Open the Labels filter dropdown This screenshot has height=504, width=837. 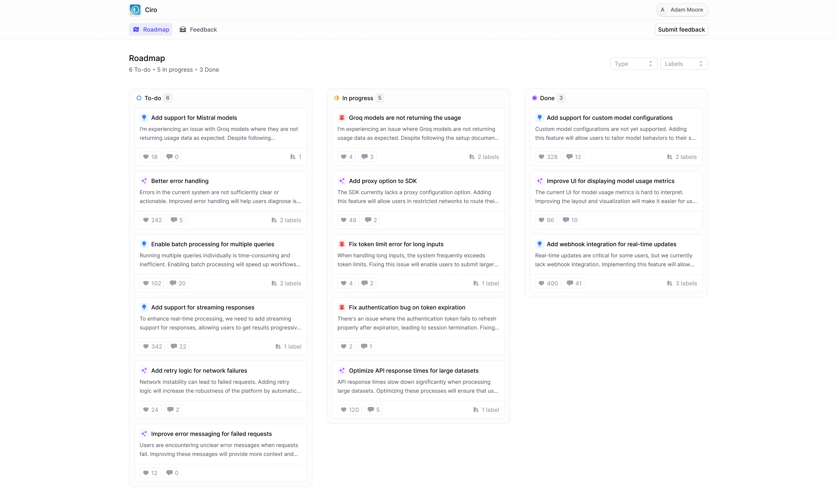click(684, 64)
